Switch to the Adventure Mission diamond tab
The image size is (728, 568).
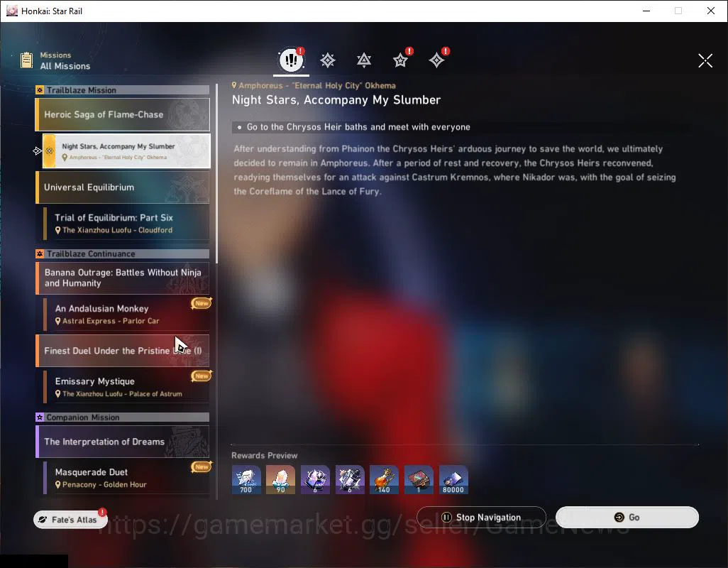click(x=436, y=60)
